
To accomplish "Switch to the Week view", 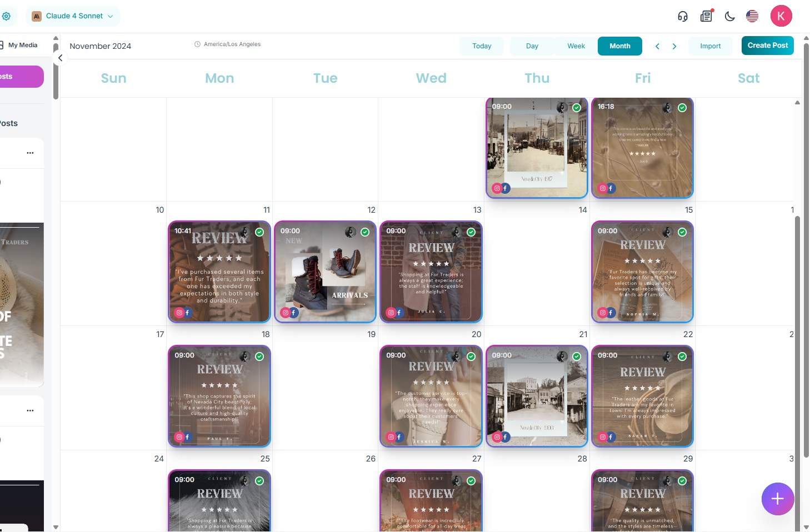I will point(576,46).
